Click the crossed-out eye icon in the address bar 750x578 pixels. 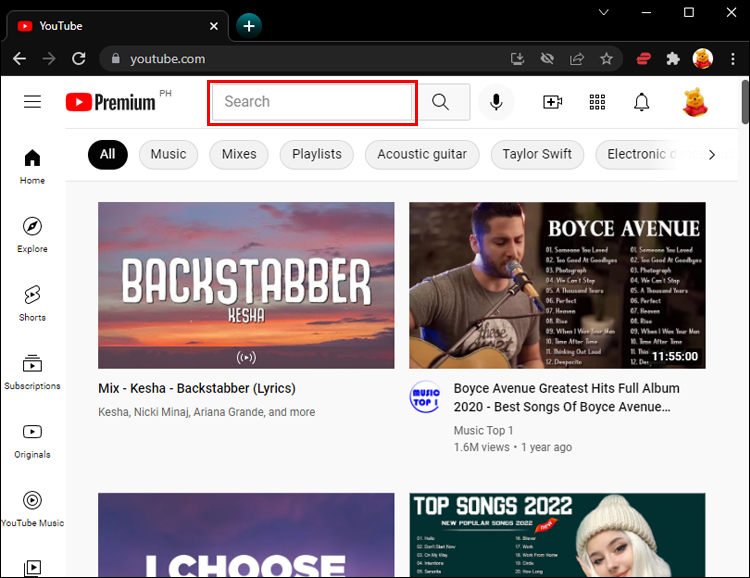pos(547,59)
